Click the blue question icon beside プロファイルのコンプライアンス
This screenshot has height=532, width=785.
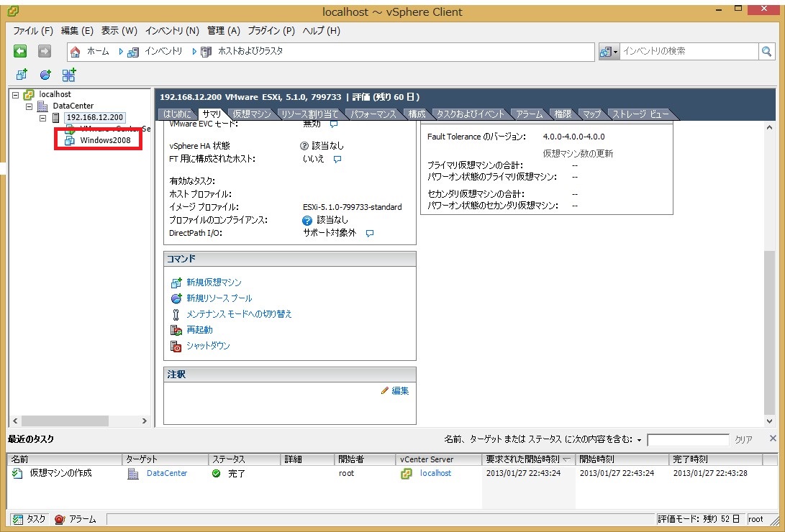coord(307,220)
